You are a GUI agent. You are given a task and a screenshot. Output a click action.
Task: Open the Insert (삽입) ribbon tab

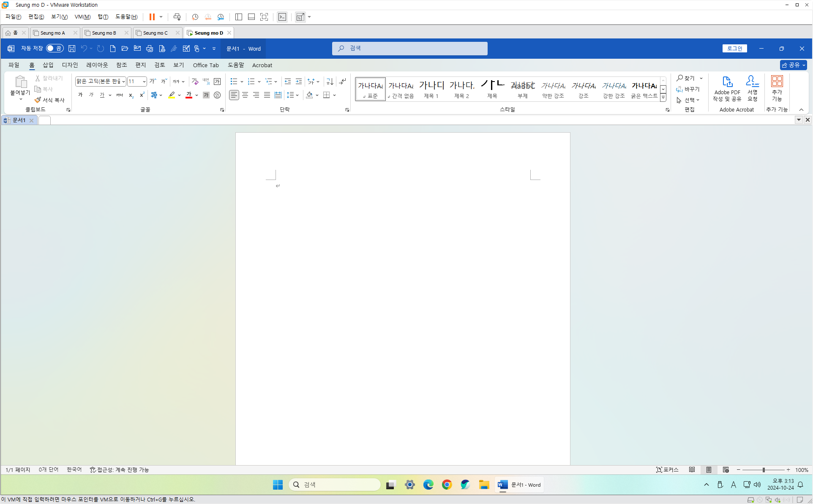click(48, 65)
